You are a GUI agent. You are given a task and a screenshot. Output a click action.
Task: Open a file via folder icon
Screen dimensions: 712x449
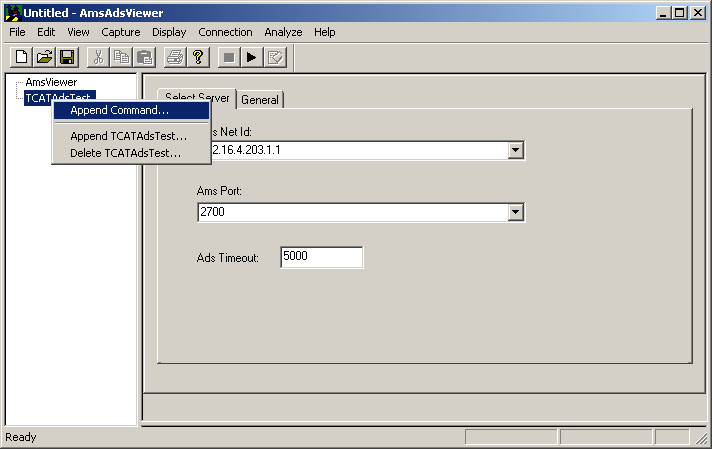pyautogui.click(x=44, y=58)
